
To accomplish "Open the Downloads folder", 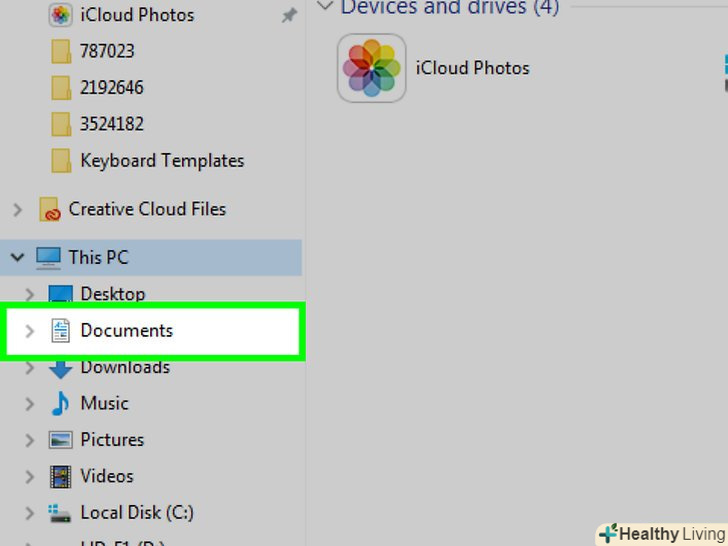I will (x=125, y=368).
